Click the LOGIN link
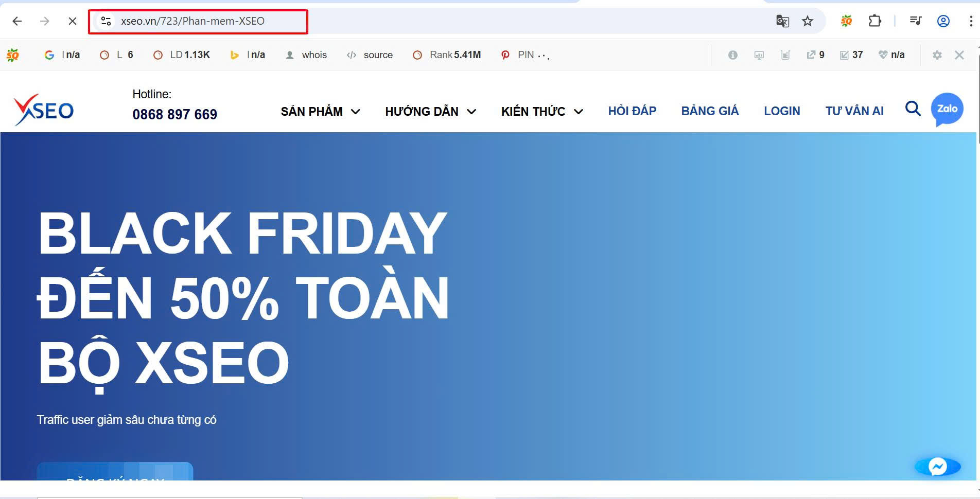The height and width of the screenshot is (499, 980). click(782, 111)
